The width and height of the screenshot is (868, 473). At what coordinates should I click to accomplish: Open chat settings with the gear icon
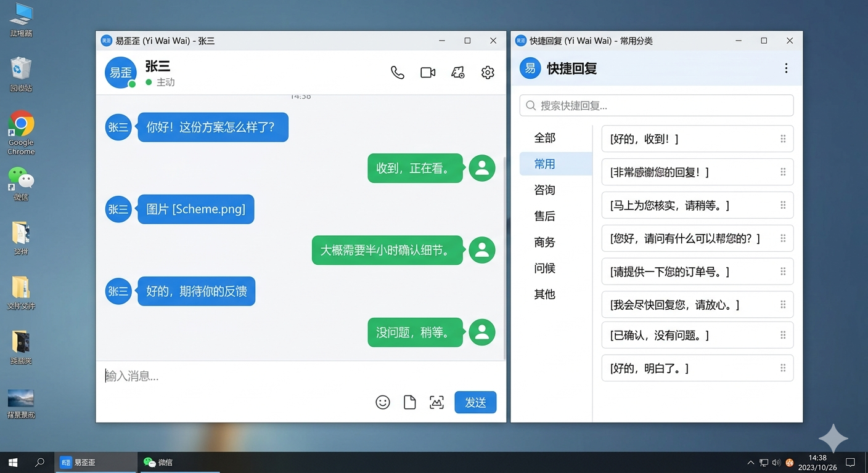488,72
